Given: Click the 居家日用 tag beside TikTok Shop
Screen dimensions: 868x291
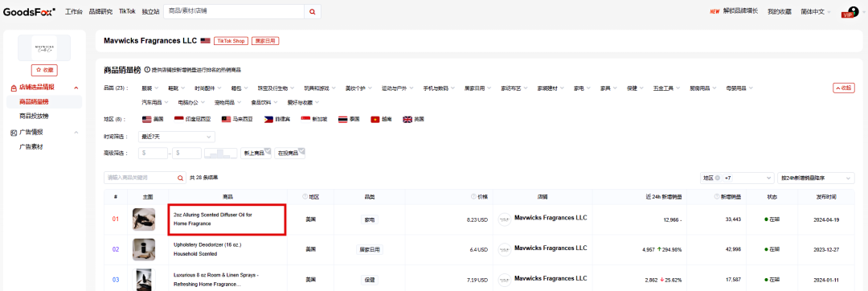Looking at the screenshot, I should [265, 41].
